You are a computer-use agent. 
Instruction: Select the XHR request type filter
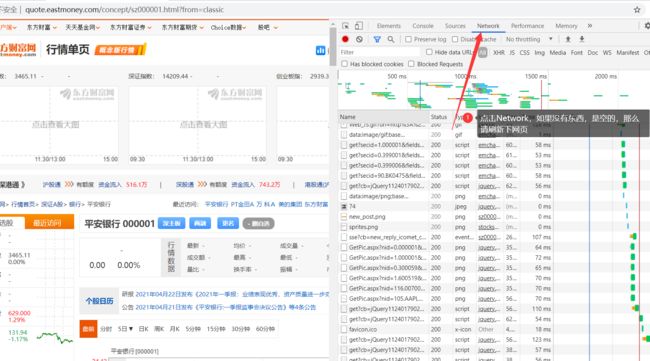click(x=499, y=53)
